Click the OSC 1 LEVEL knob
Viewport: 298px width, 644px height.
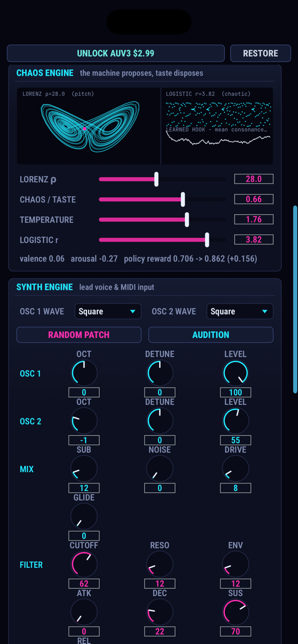click(x=235, y=373)
